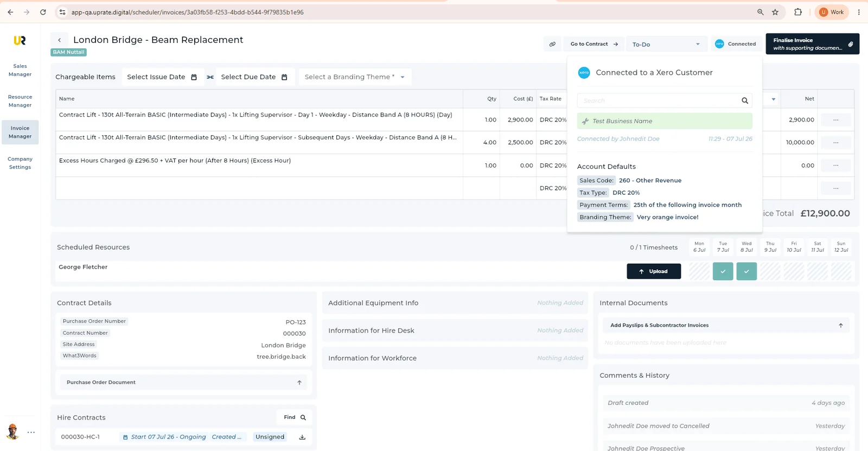Image resolution: width=868 pixels, height=451 pixels.
Task: Open calendar icon for Select Issue Date
Action: (194, 77)
